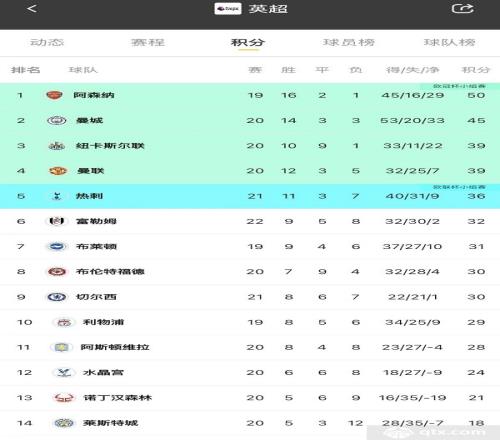Switch to the 动态 tab
Image resolution: width=500 pixels, height=440 pixels.
[x=47, y=42]
